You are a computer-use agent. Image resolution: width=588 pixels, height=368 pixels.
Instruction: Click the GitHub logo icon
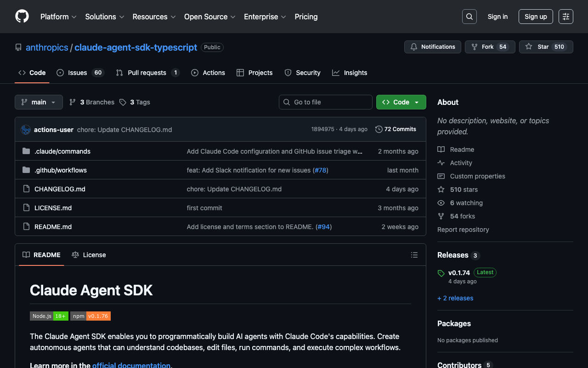22,17
